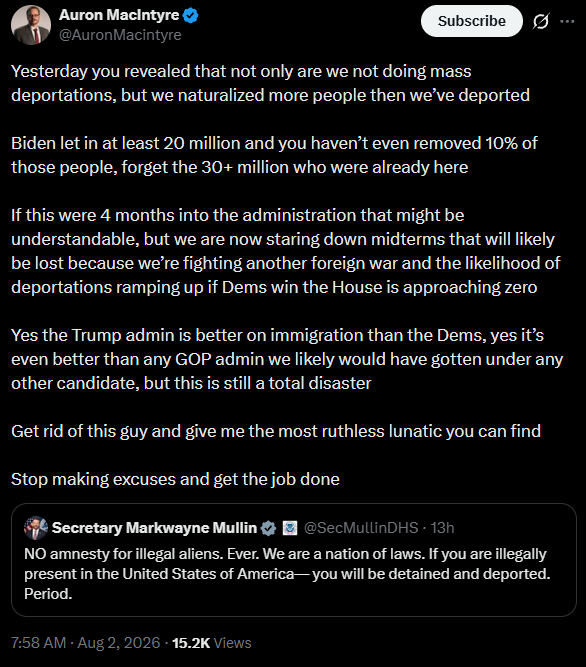Click the Secretary Markwayne Mullin name
Image resolution: width=586 pixels, height=667 pixels.
(x=154, y=528)
